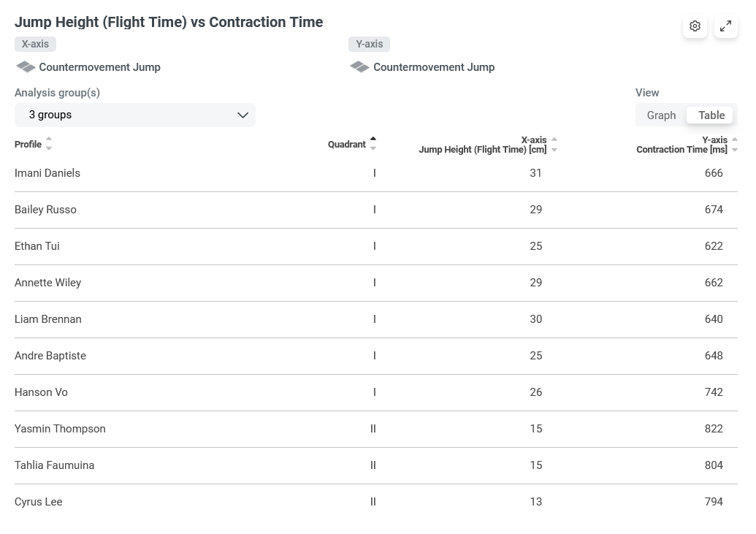Click Hanson Vo contraction time 742
Screen dimensions: 756x534
pyautogui.click(x=714, y=393)
